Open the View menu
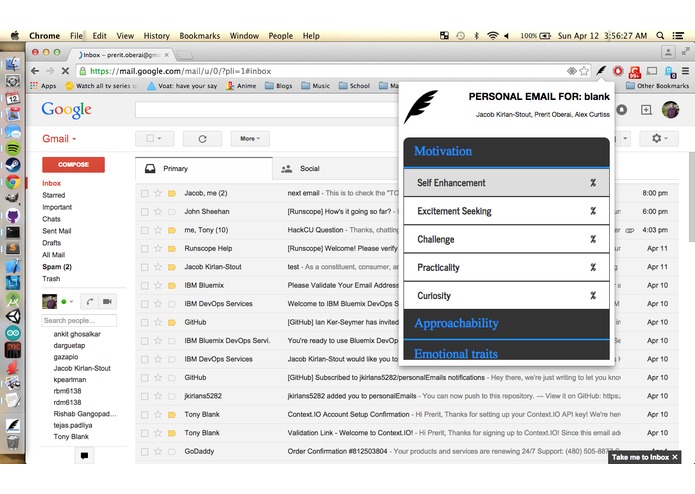The image size is (695, 494). click(x=125, y=35)
